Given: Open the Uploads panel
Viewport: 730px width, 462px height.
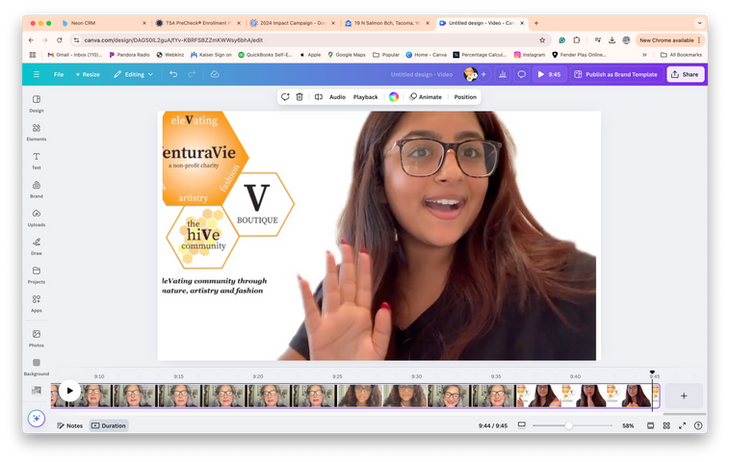Looking at the screenshot, I should click(x=36, y=218).
